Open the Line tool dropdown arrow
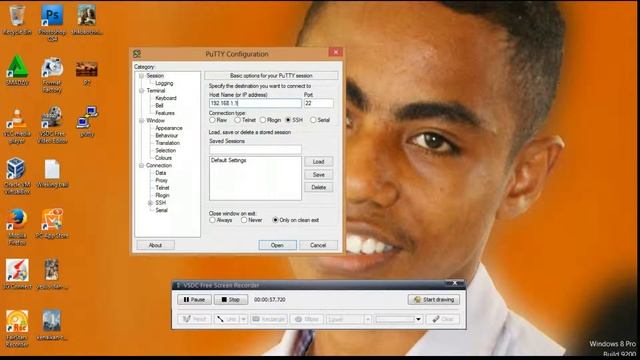This screenshot has height=360, width=640. (244, 319)
